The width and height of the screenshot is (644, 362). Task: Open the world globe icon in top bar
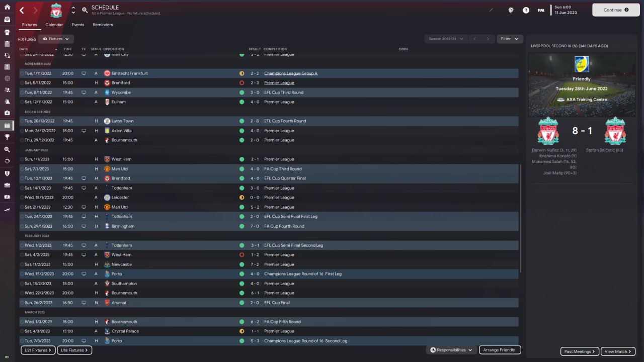pos(510,10)
